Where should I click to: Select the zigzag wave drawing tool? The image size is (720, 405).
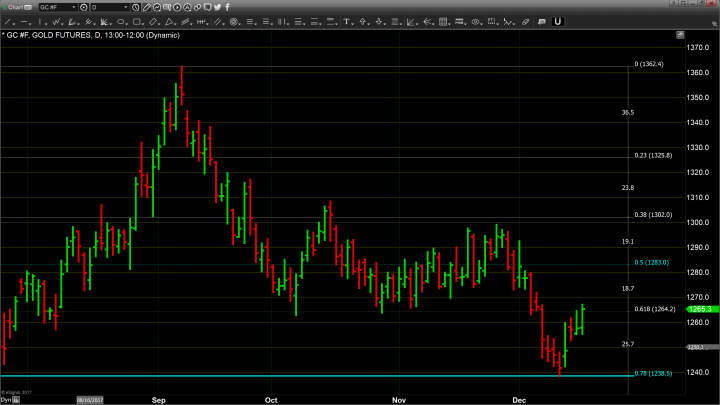click(x=56, y=22)
